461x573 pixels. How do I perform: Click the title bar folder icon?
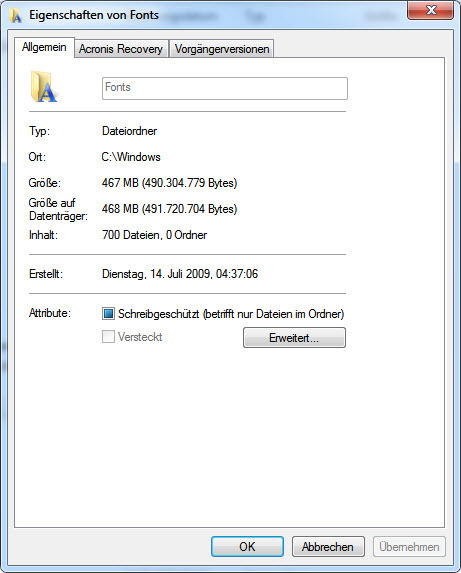pyautogui.click(x=15, y=15)
